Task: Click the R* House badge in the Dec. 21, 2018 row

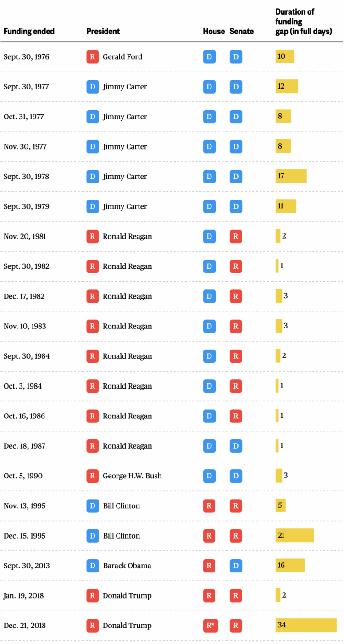Action: [x=209, y=626]
